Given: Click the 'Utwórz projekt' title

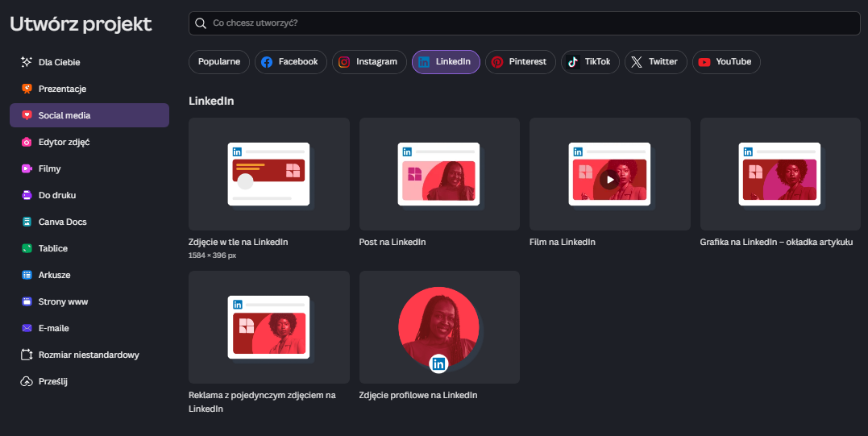Looking at the screenshot, I should [81, 24].
